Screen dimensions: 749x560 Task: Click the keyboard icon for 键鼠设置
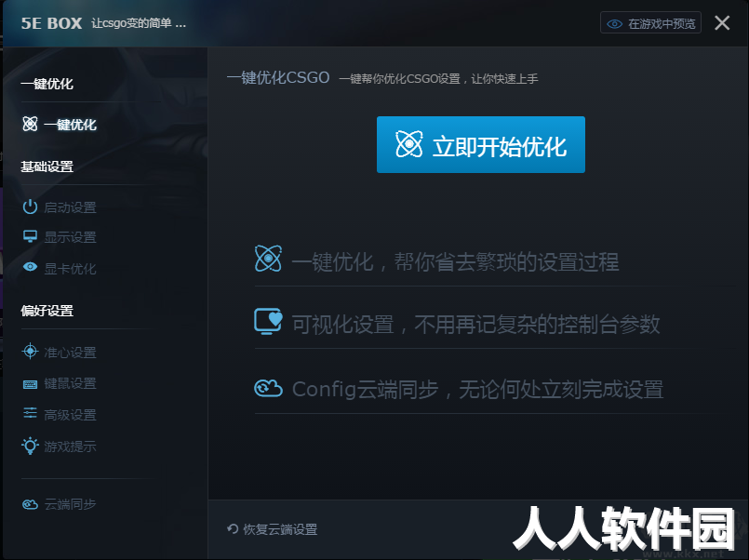click(30, 384)
